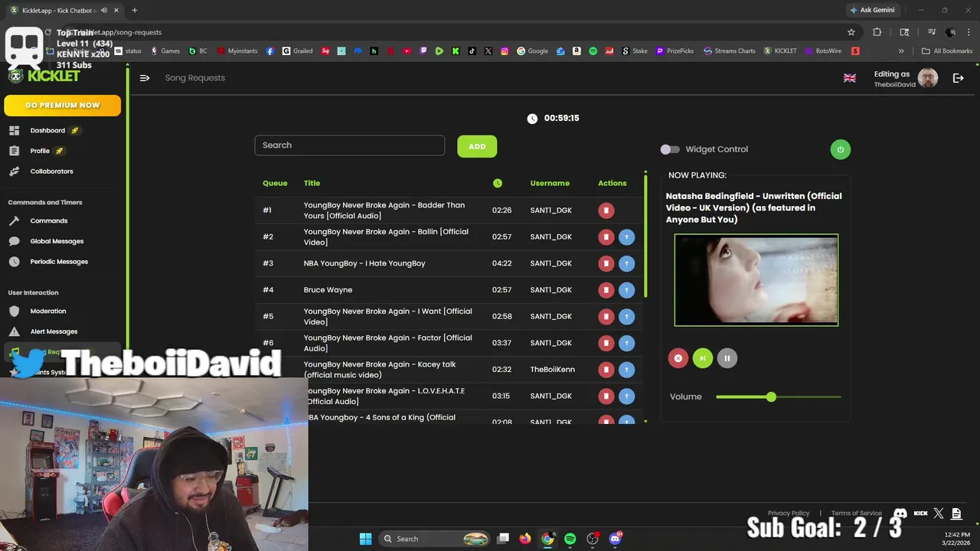Screen dimensions: 980x551
Task: Move Bruce Wayne up in queue
Action: pos(626,290)
